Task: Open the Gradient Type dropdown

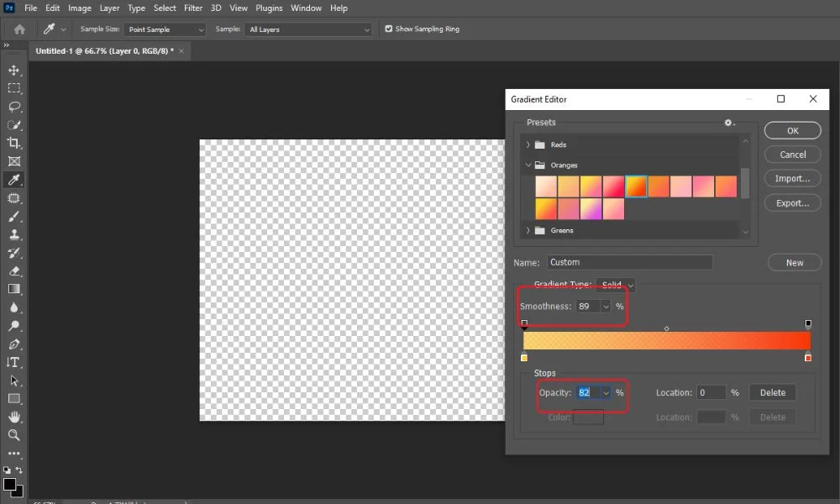Action: [617, 285]
